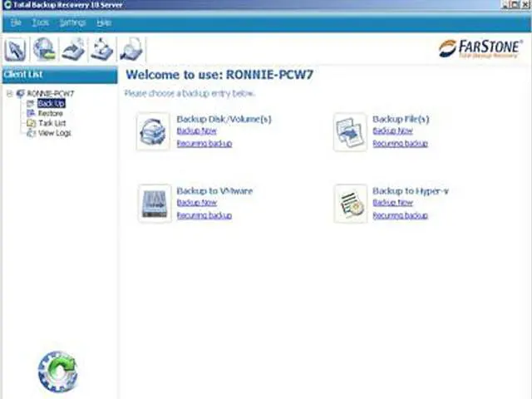The image size is (532, 399).
Task: Open the File menu
Action: tap(16, 22)
